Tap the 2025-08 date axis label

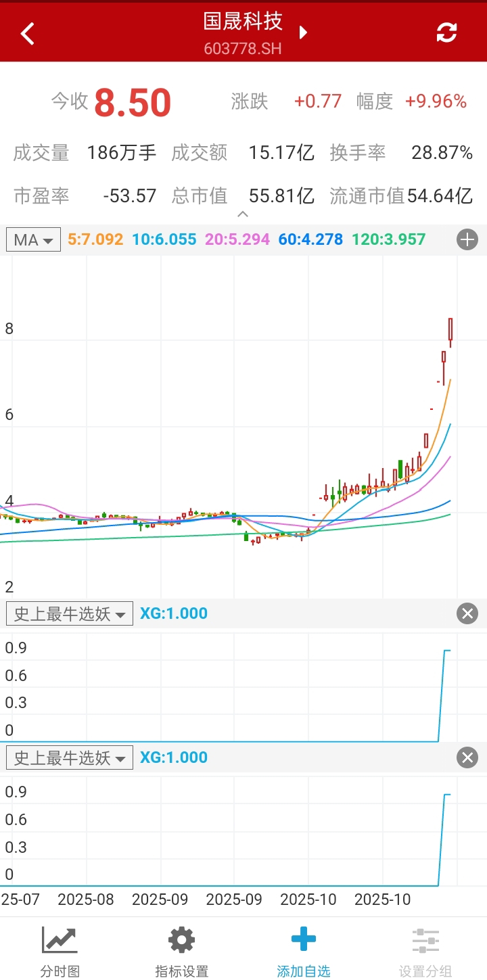pyautogui.click(x=86, y=900)
